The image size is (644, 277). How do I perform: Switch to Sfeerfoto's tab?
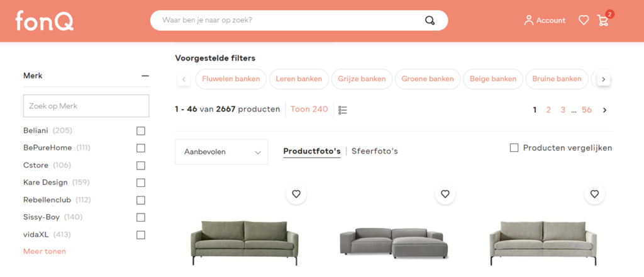(x=375, y=151)
